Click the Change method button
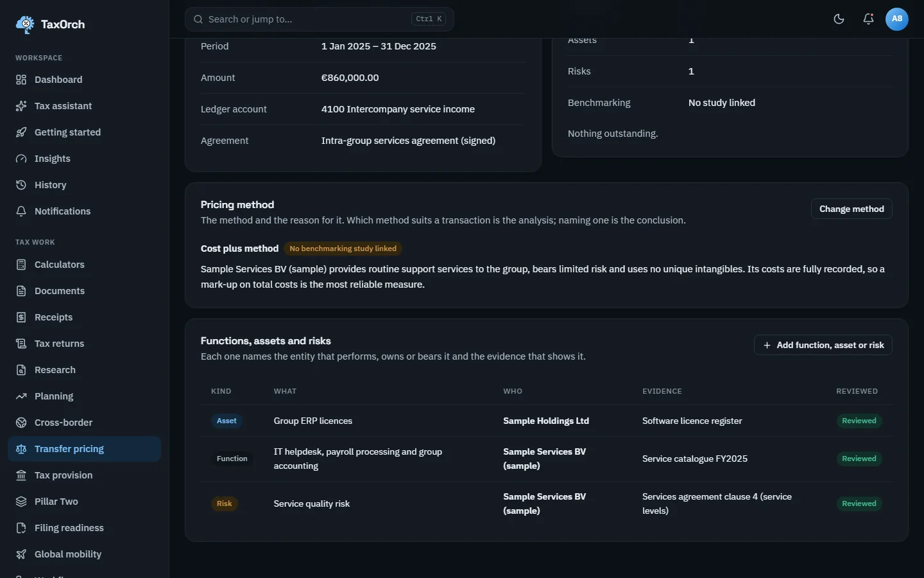This screenshot has width=924, height=578. click(x=851, y=209)
